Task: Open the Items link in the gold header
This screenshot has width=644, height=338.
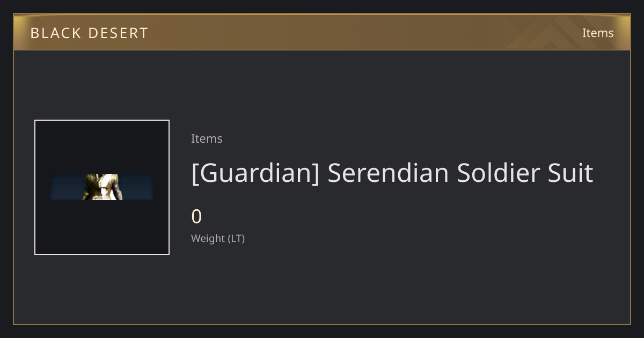Action: pos(598,33)
